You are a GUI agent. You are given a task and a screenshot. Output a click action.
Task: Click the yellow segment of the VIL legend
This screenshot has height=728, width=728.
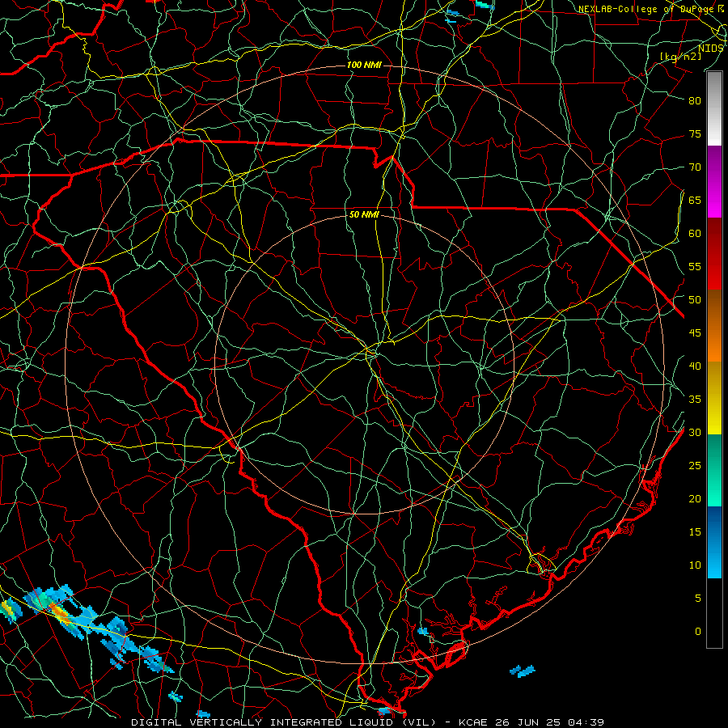point(714,398)
